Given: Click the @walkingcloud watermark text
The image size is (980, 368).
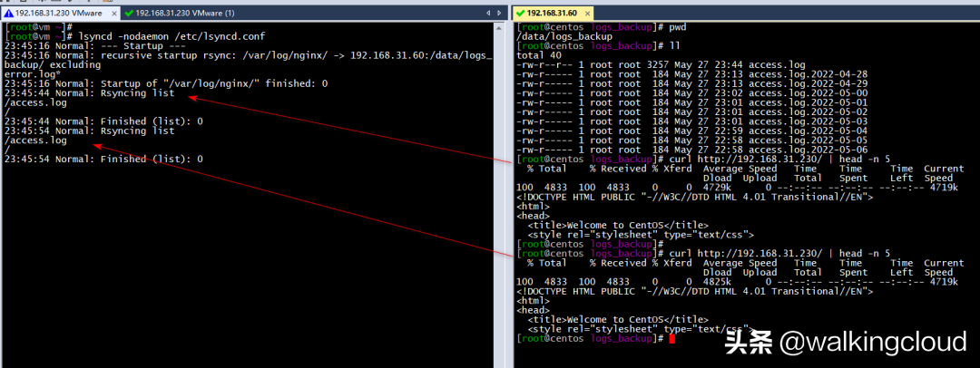Looking at the screenshot, I should 865,343.
